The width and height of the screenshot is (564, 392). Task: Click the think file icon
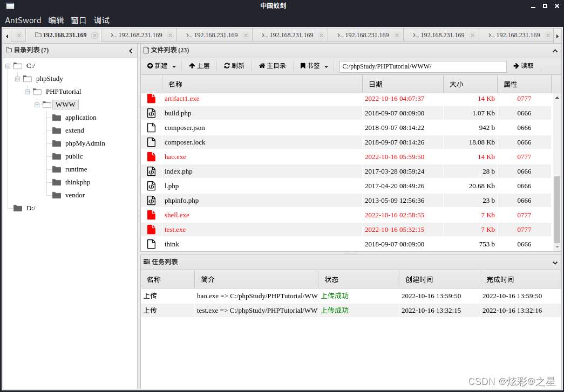pyautogui.click(x=152, y=244)
